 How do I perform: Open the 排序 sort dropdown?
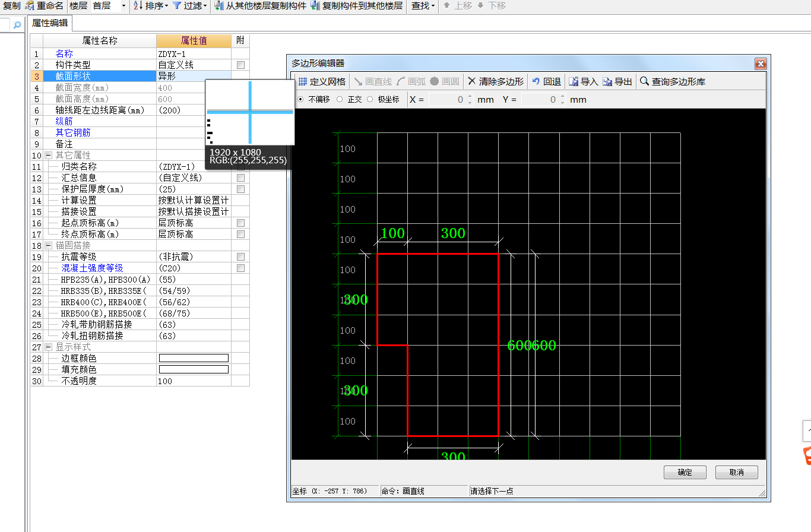pos(150,5)
